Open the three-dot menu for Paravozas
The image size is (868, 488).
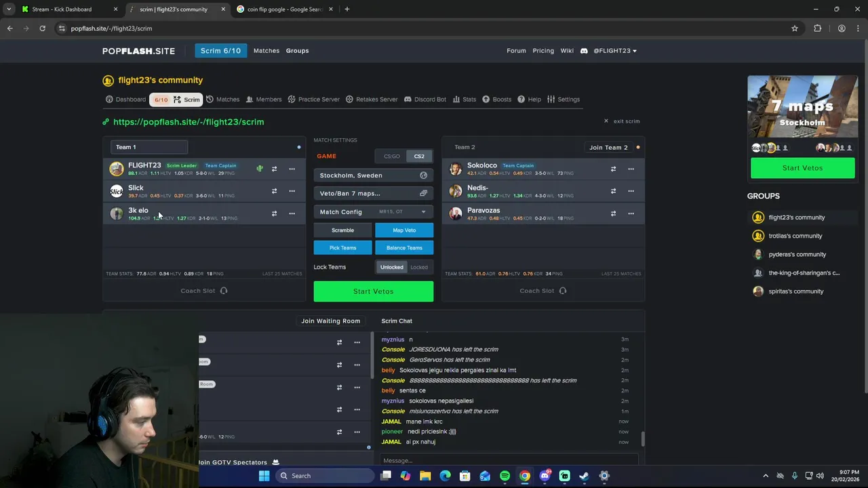[631, 213]
